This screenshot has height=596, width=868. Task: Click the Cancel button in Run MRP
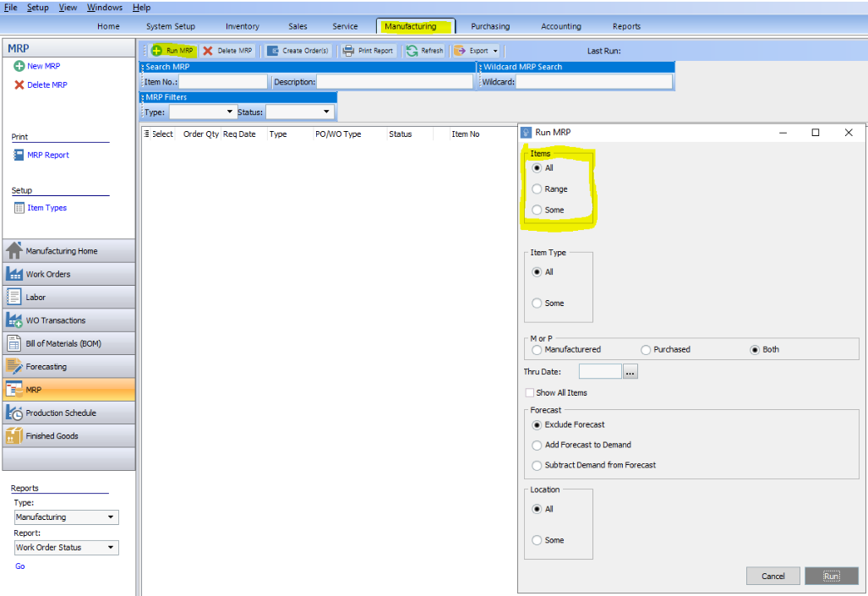772,576
